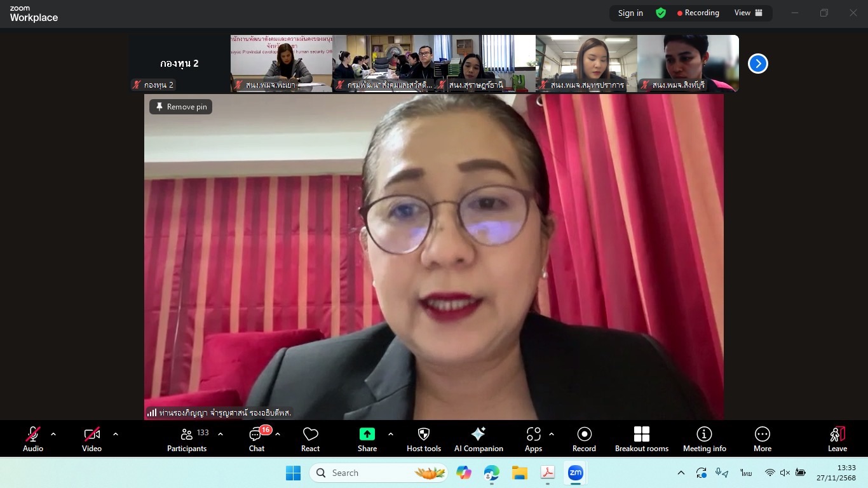The width and height of the screenshot is (868, 488).
Task: Open the Video options dropdown arrow
Action: coord(115,434)
